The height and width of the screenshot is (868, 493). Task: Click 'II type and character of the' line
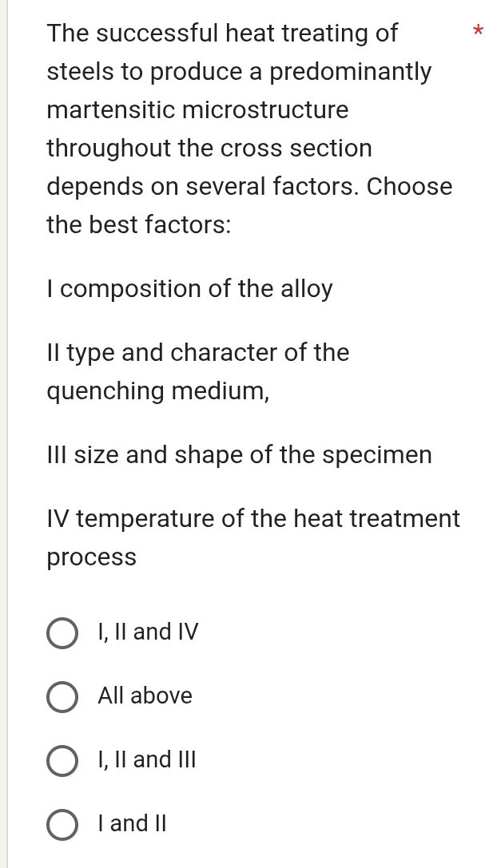[198, 353]
